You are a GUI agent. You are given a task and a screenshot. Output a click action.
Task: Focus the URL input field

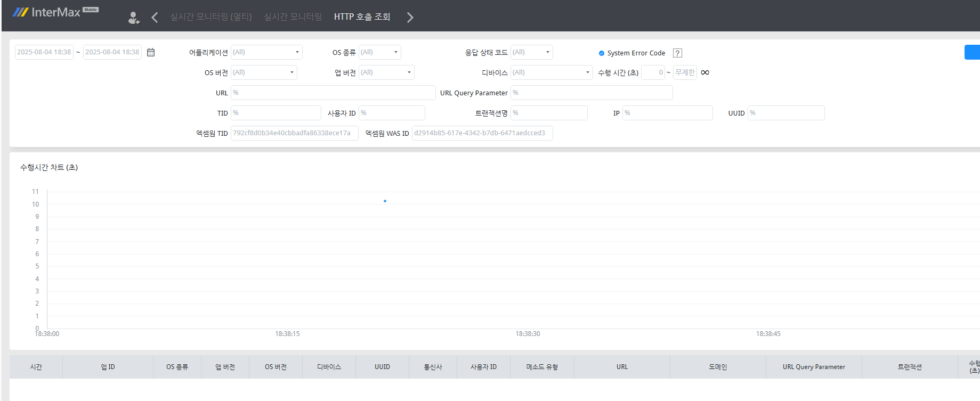coord(333,93)
